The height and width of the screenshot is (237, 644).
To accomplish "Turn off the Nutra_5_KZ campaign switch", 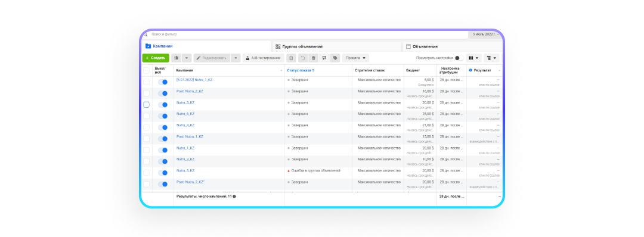I will [163, 173].
